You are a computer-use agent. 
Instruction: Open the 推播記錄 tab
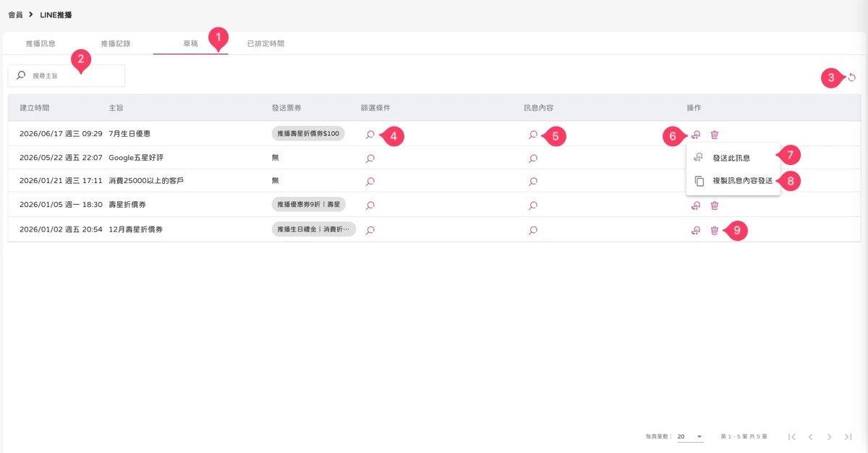[116, 43]
